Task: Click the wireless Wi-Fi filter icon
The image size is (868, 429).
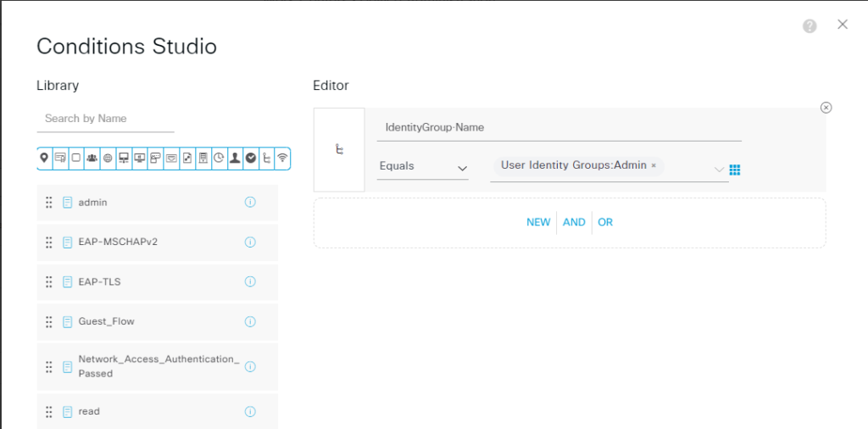Action: [282, 158]
